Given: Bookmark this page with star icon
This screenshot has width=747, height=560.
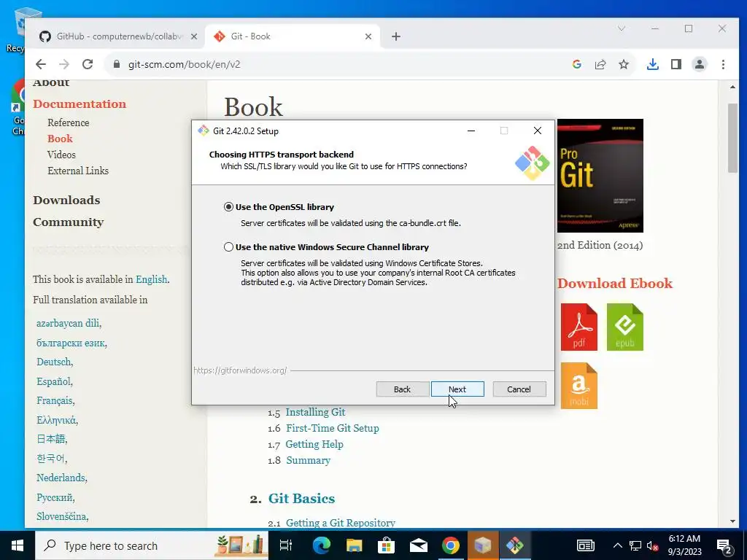Looking at the screenshot, I should (624, 64).
